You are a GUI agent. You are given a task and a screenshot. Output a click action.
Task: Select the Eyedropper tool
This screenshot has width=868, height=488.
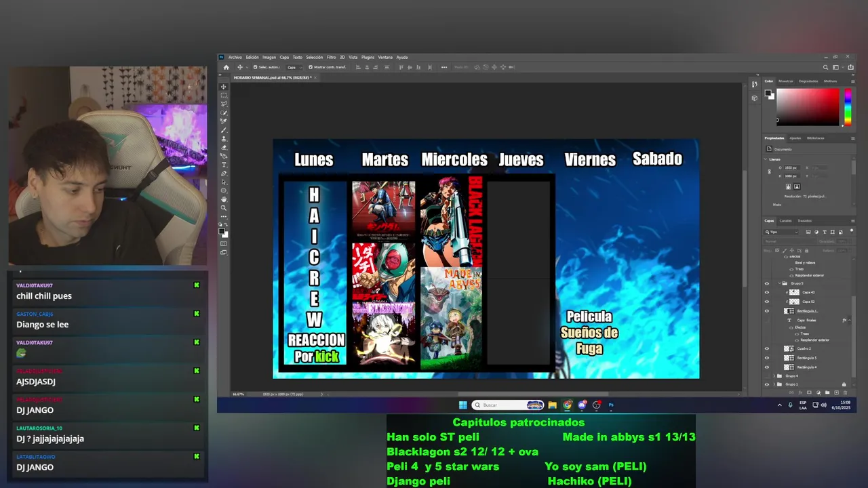(x=224, y=121)
